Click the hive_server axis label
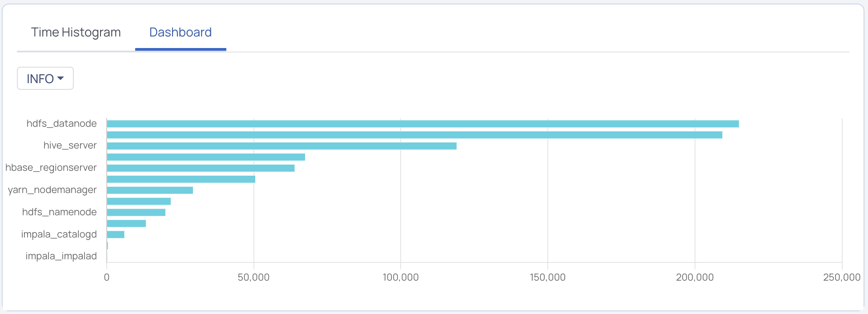 (70, 145)
